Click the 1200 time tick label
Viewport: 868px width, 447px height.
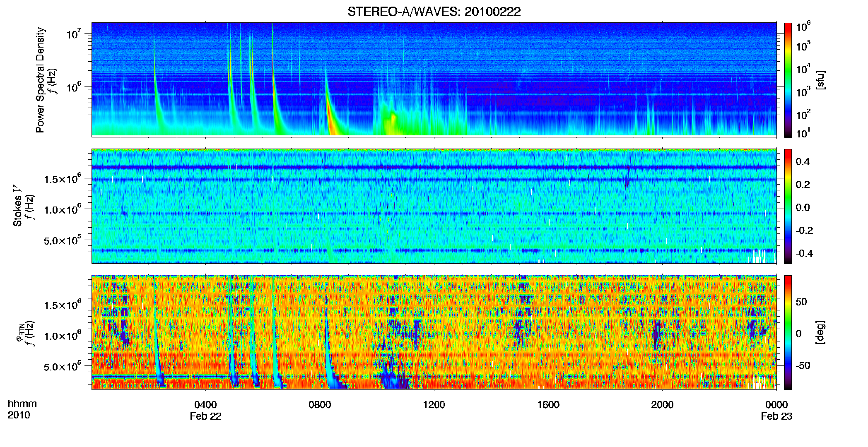pyautogui.click(x=434, y=405)
